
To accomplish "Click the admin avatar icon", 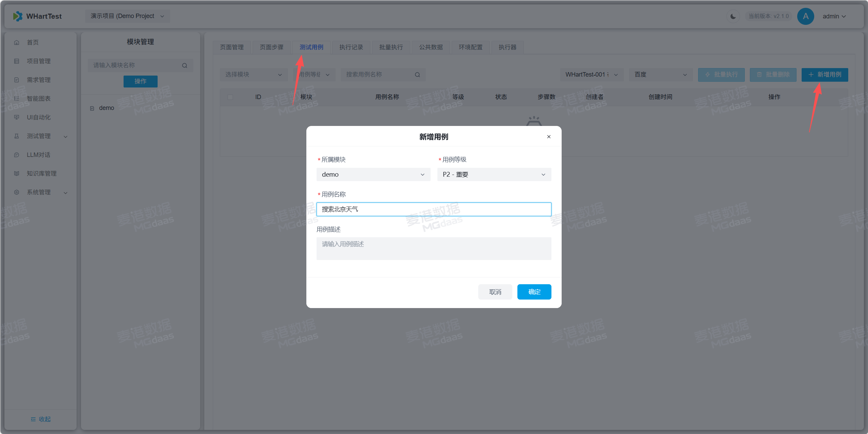I will tap(805, 16).
